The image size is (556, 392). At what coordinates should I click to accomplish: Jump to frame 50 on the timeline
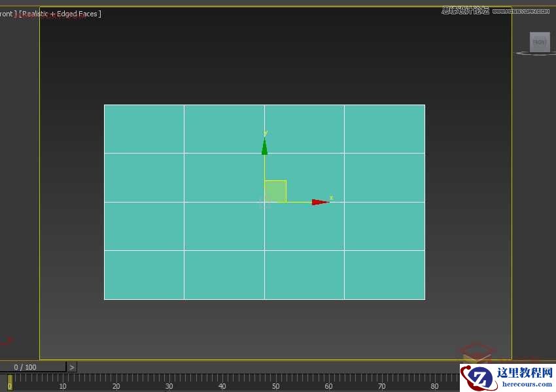point(275,386)
